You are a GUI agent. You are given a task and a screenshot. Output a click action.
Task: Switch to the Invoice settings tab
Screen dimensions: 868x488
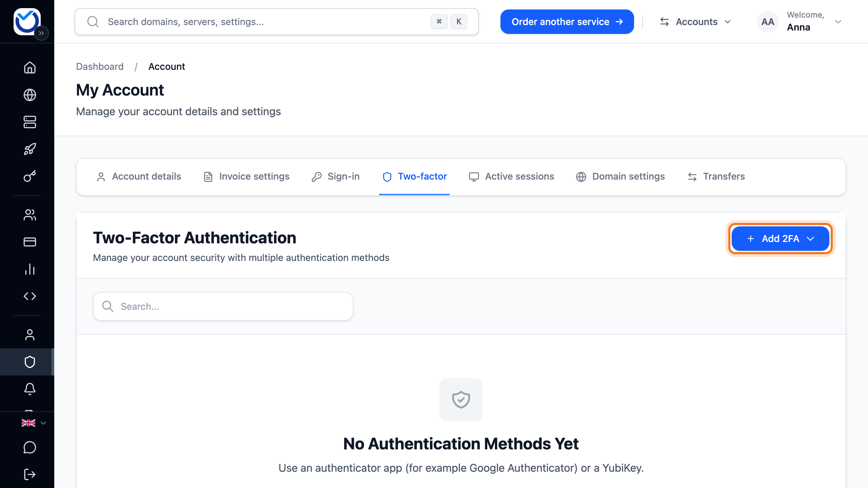[246, 177]
